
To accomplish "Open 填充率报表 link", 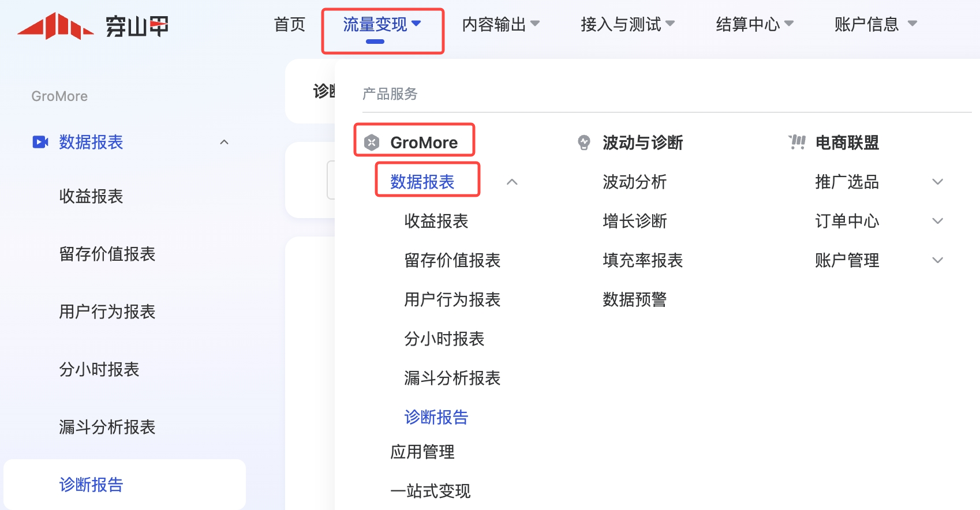I will coord(642,260).
